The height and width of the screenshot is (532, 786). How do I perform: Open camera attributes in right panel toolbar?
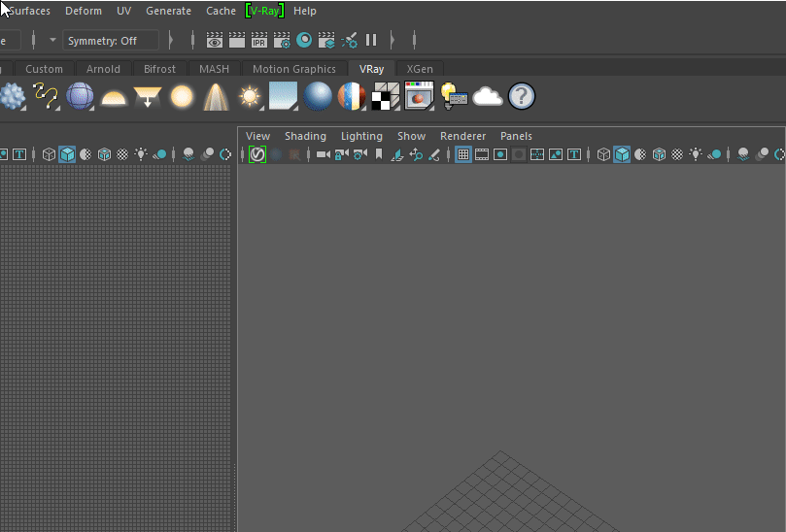(x=359, y=154)
